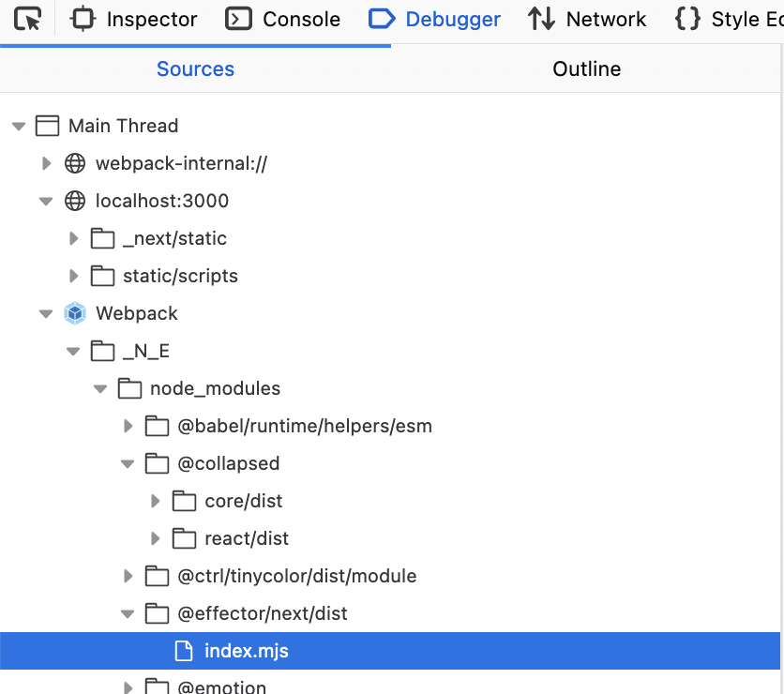Viewport: 784px width, 694px height.
Task: Expand the core/dist folder
Action: pyautogui.click(x=156, y=501)
